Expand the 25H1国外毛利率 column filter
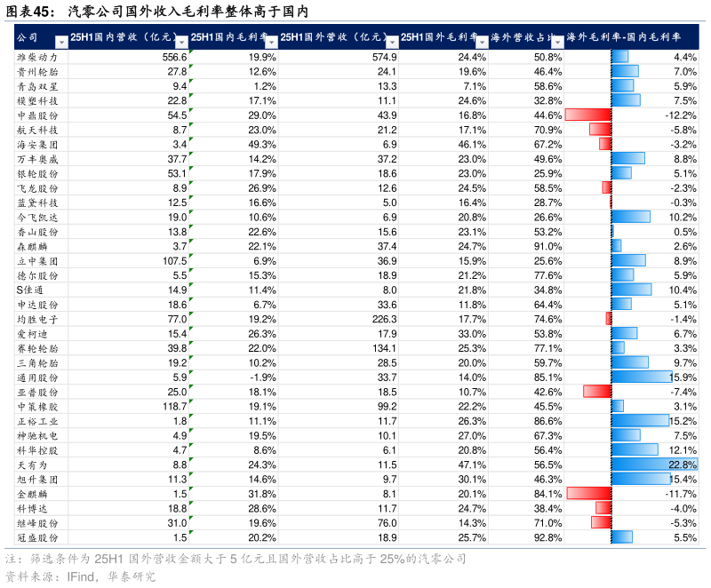This screenshot has width=711, height=588. (x=482, y=42)
